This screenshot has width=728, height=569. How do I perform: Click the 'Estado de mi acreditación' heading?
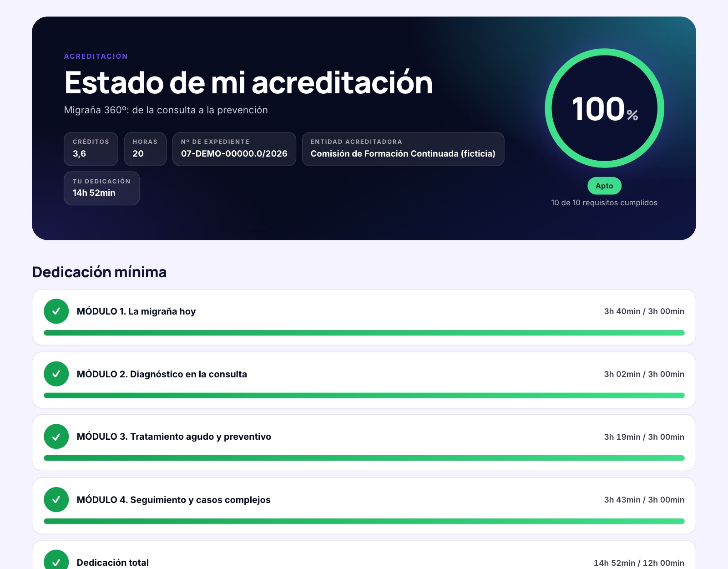[248, 82]
